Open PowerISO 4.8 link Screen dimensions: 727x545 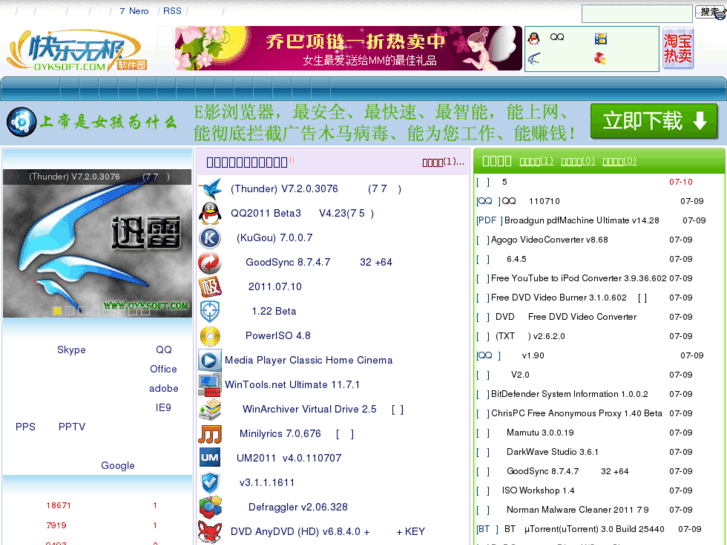point(278,336)
